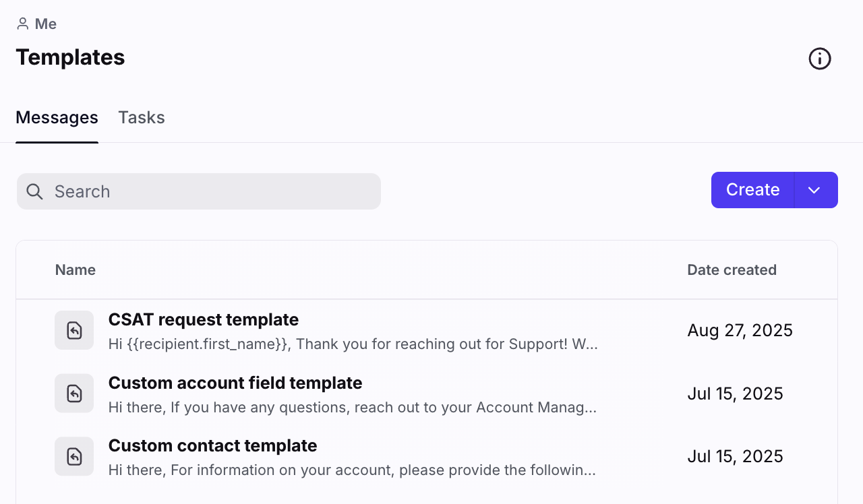Open the Custom contact template
Viewport: 863px width, 504px height.
[x=212, y=445]
